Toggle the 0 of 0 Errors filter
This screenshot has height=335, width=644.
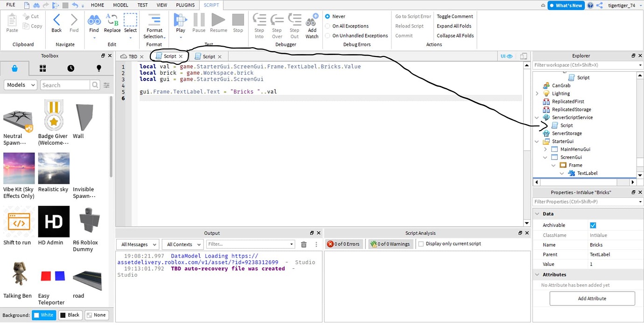coord(343,244)
